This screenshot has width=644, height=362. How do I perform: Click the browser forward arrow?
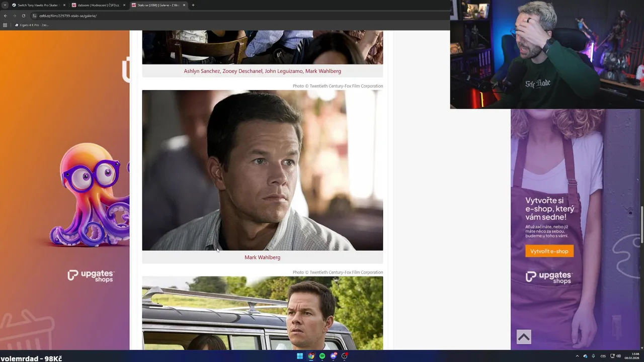click(x=14, y=16)
